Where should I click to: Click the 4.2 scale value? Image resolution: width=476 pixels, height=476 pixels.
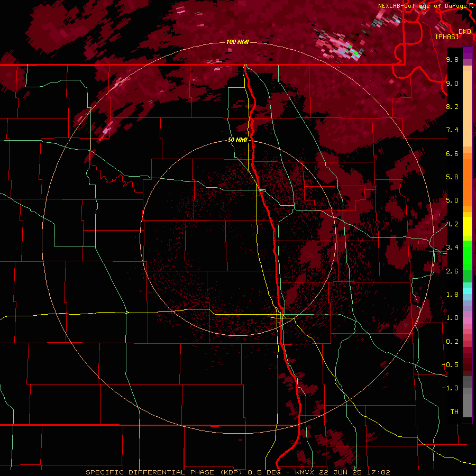452,224
